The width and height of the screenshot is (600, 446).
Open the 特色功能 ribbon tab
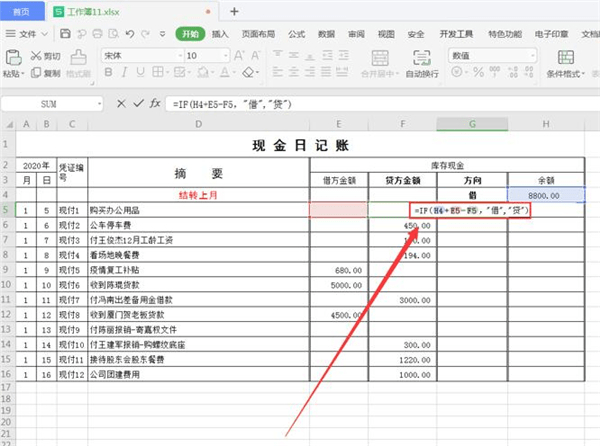(505, 34)
